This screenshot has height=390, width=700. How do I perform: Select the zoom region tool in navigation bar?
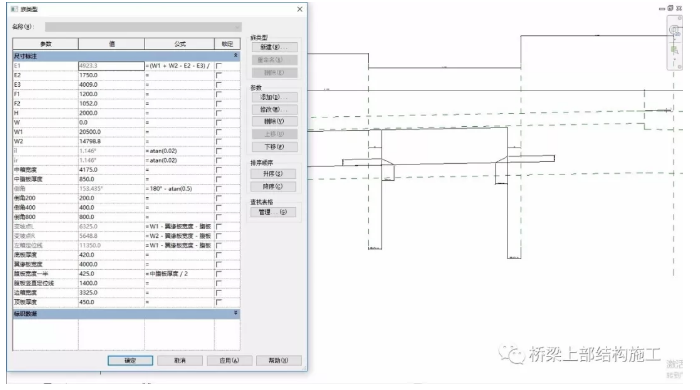point(675,49)
